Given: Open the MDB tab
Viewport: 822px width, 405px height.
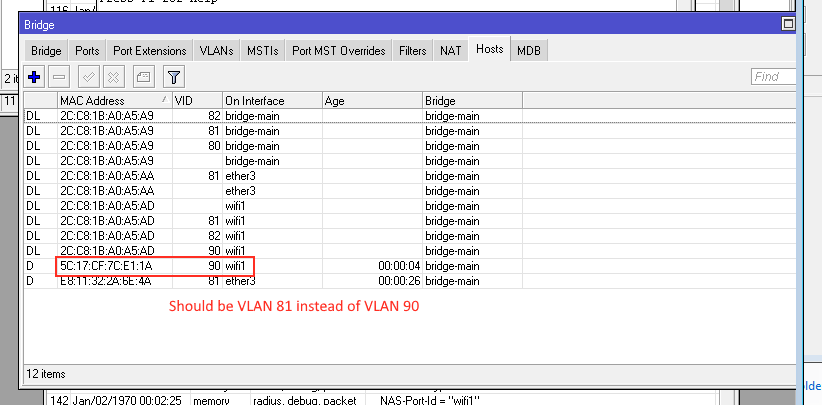Looking at the screenshot, I should 528,51.
